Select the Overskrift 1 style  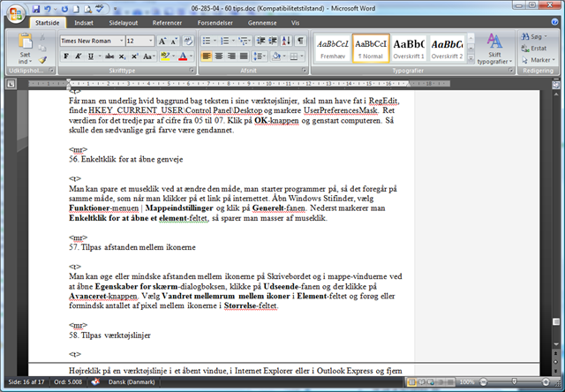click(x=409, y=48)
